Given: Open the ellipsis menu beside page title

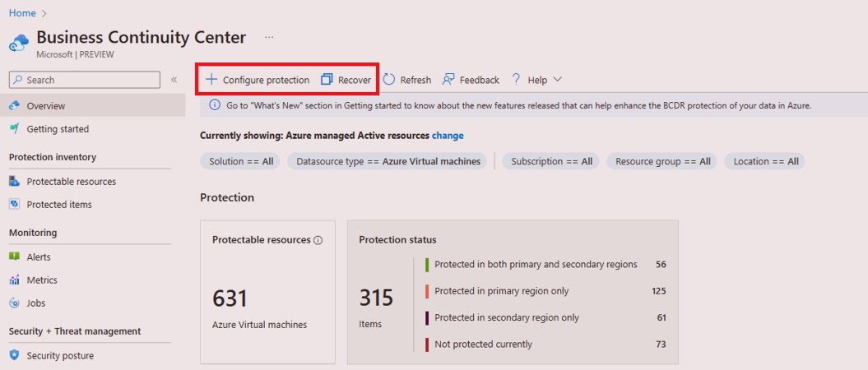Looking at the screenshot, I should [x=269, y=38].
